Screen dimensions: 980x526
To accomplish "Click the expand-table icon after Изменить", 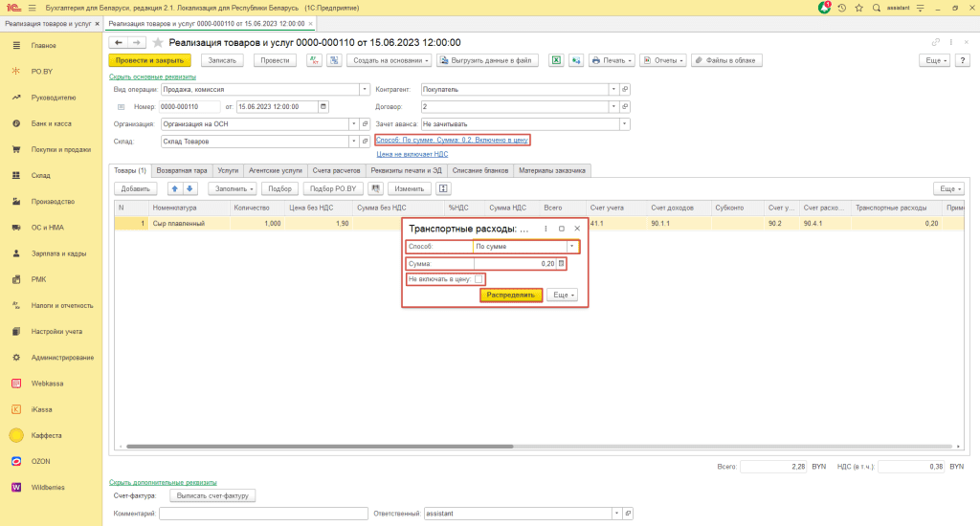I will tap(443, 188).
